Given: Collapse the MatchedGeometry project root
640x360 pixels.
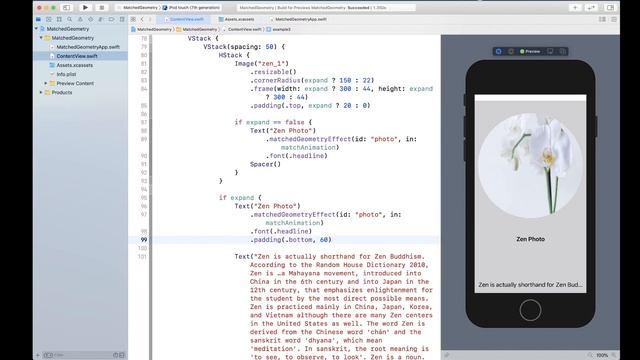Looking at the screenshot, I should 37,29.
